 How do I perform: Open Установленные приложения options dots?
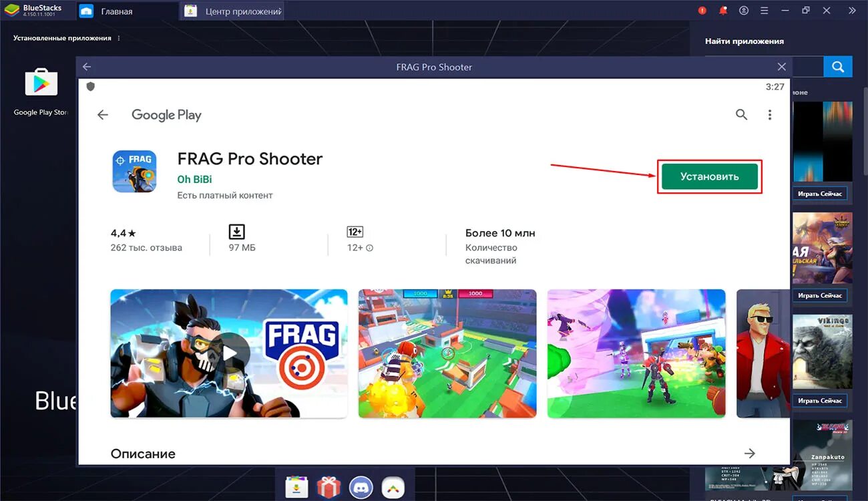pyautogui.click(x=119, y=38)
